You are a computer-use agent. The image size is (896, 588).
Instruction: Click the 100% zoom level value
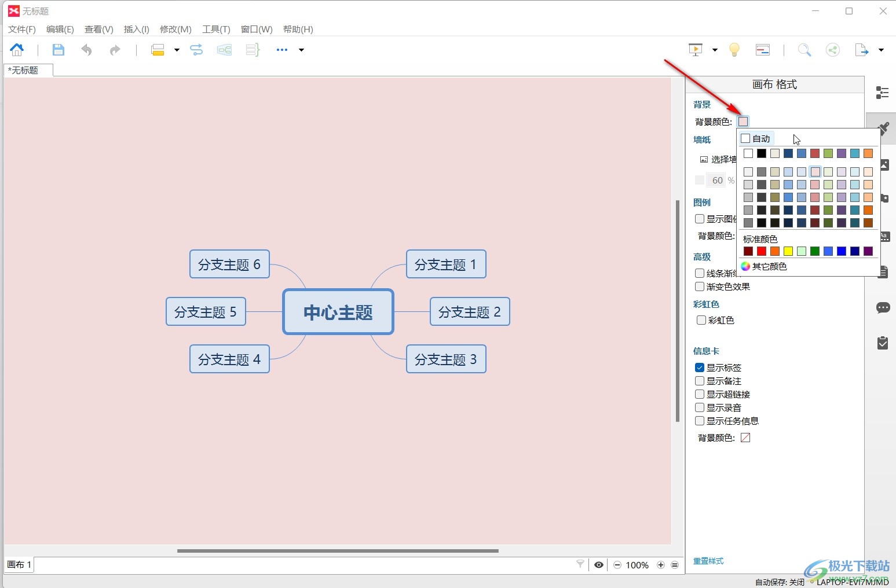[x=637, y=565]
